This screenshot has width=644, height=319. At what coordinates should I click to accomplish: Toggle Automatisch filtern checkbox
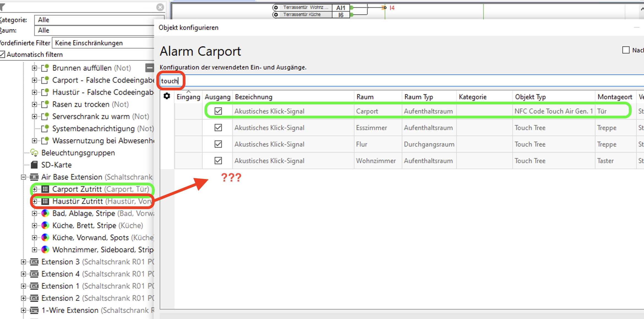(x=2, y=55)
